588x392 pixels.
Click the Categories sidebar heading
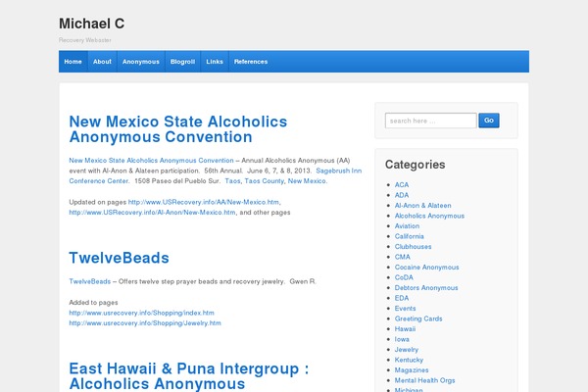416,165
